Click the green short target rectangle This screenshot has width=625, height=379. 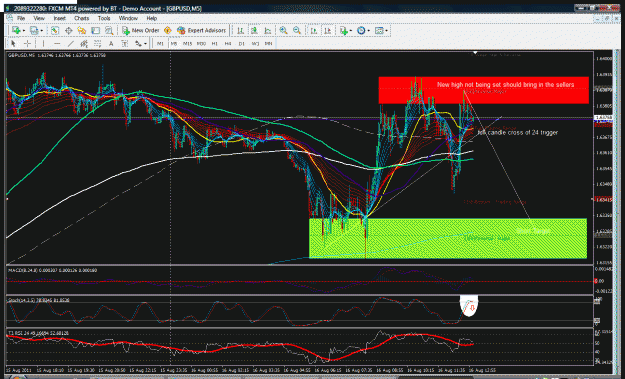(x=448, y=238)
